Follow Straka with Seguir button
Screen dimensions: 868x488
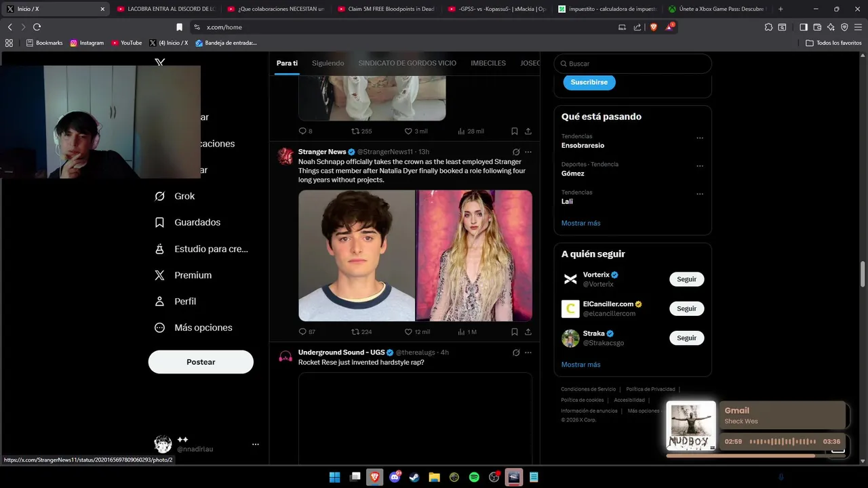(687, 338)
